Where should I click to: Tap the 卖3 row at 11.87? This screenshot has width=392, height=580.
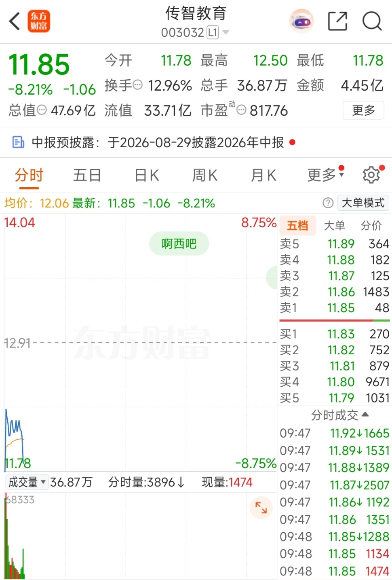pos(334,276)
